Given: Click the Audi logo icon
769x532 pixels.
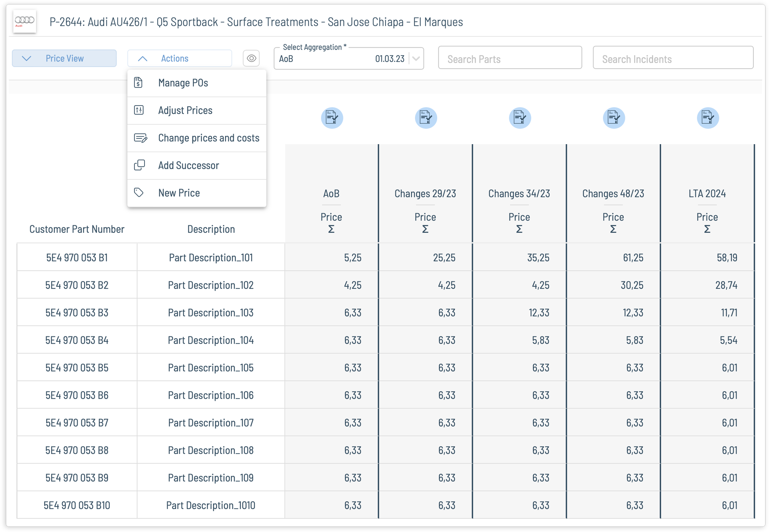Looking at the screenshot, I should (x=25, y=22).
